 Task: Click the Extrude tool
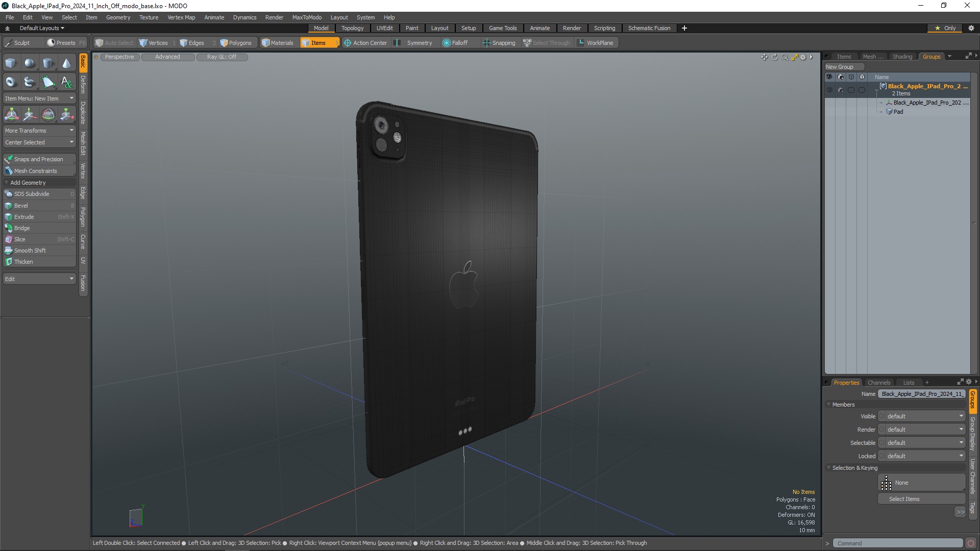tap(39, 217)
